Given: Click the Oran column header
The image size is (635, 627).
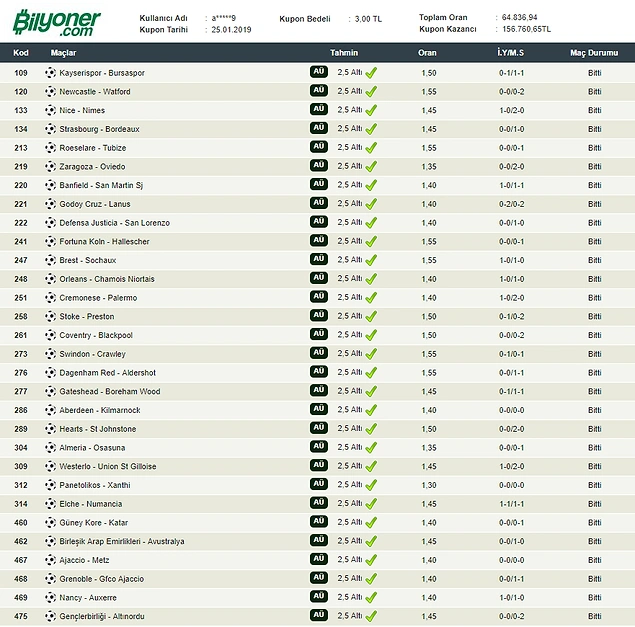Looking at the screenshot, I should click(x=427, y=53).
